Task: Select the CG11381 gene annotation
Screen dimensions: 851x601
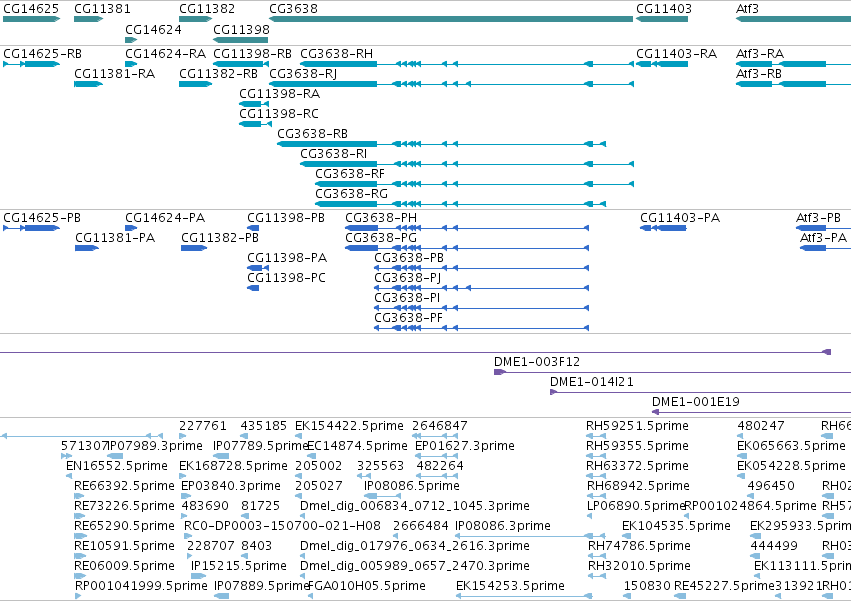Action: tap(88, 19)
